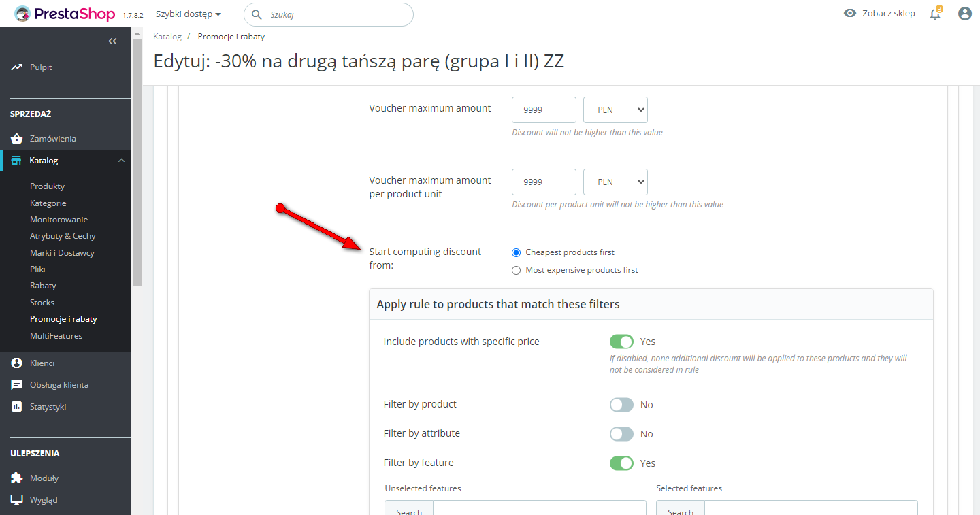Open the Pulpit dashboard link

(41, 67)
